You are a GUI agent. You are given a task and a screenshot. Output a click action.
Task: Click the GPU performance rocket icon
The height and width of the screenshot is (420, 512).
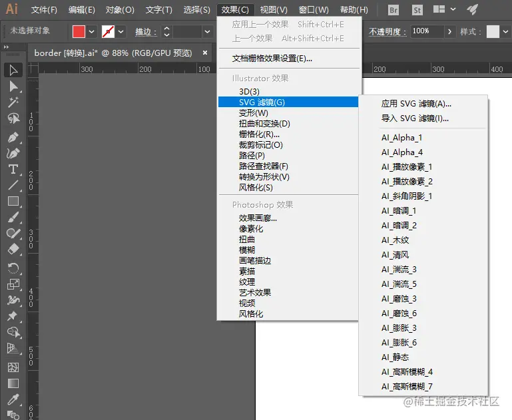click(472, 9)
